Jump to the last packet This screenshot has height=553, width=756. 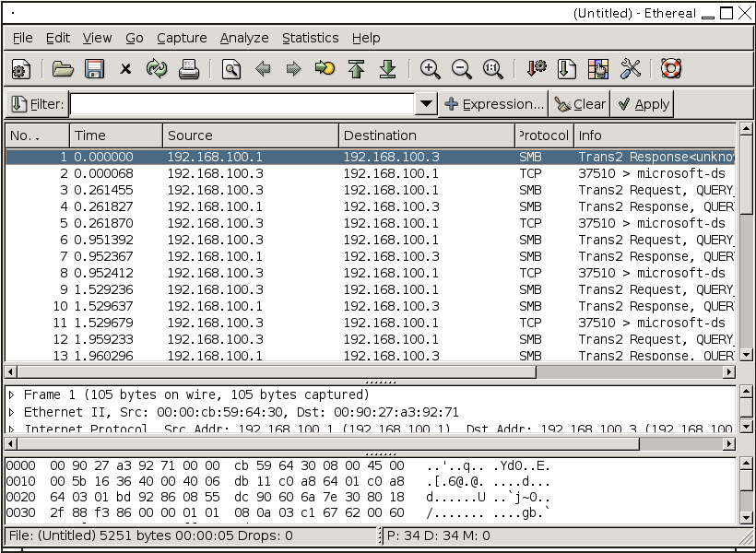pyautogui.click(x=387, y=69)
